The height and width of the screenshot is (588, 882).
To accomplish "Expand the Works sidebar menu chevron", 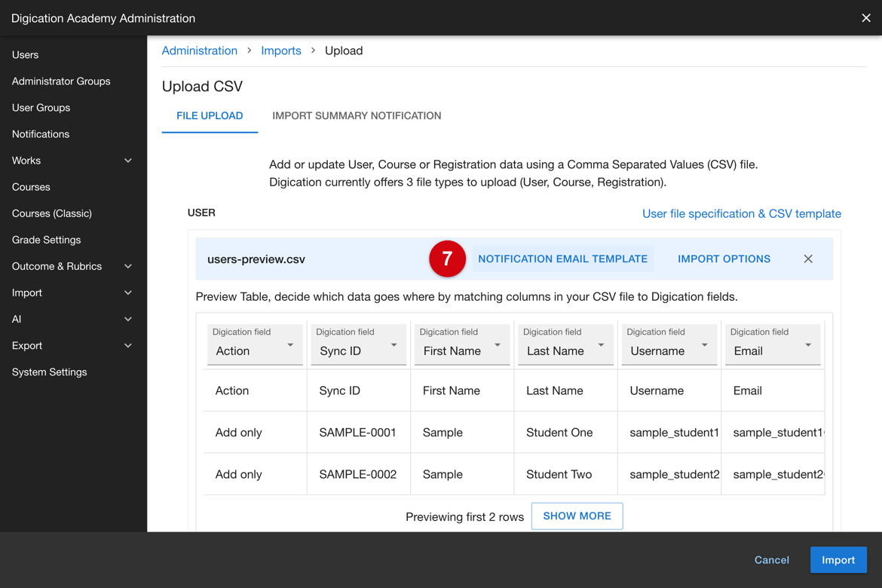I will [x=128, y=161].
